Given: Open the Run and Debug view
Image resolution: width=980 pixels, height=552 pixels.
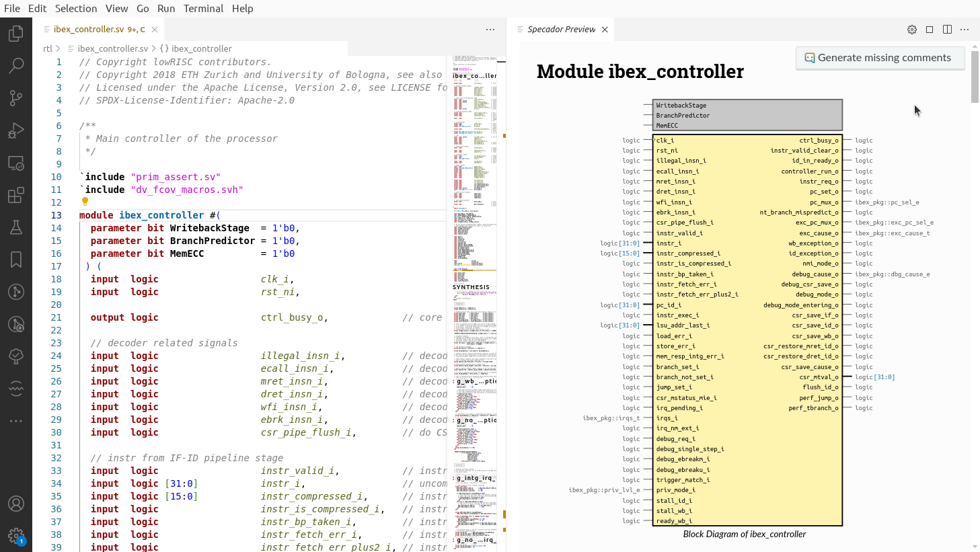Looking at the screenshot, I should coord(16,130).
